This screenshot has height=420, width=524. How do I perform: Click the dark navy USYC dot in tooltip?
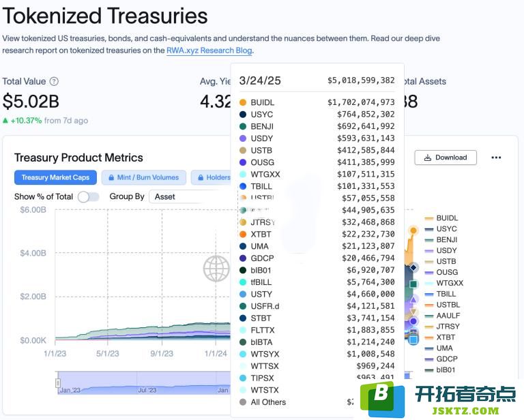click(243, 115)
